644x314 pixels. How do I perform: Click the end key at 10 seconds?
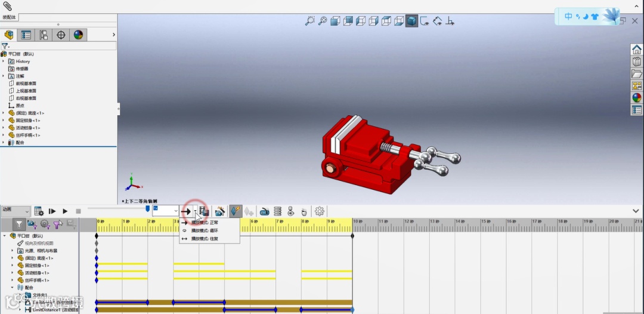(352, 236)
